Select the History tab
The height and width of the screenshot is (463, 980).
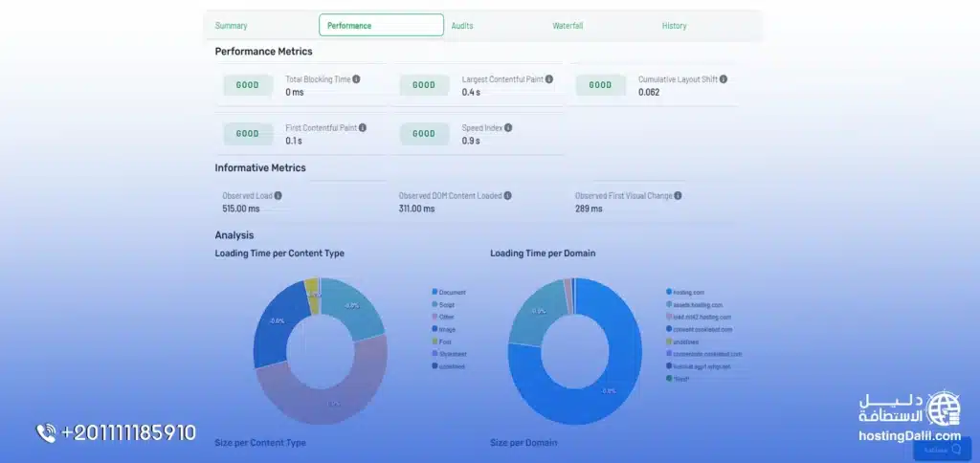point(674,26)
